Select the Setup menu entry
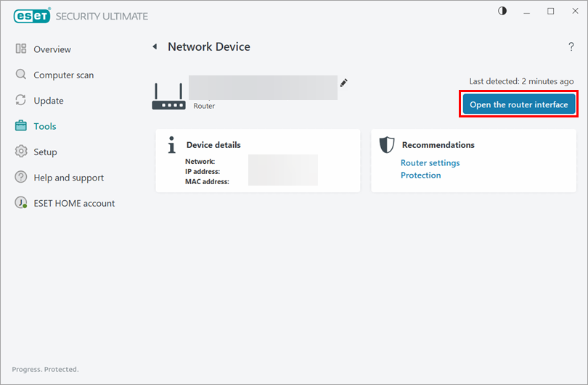Image resolution: width=588 pixels, height=385 pixels. coord(45,152)
